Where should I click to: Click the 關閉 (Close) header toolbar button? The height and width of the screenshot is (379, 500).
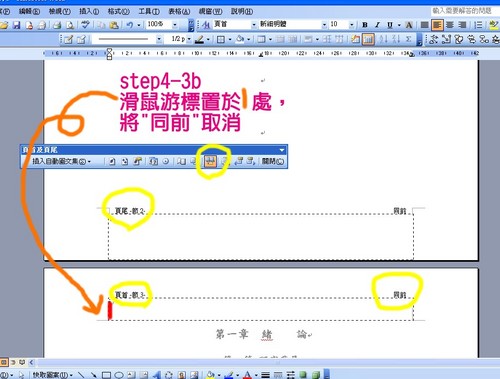[273, 162]
